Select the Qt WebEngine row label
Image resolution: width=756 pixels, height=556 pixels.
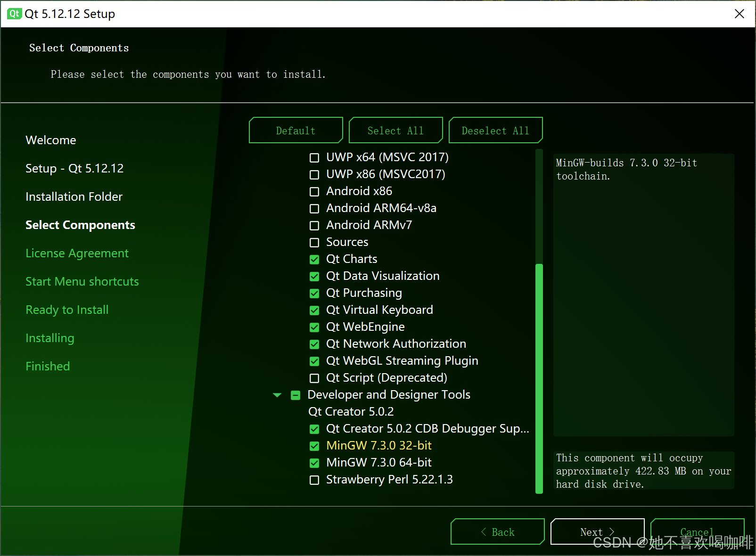tap(365, 327)
